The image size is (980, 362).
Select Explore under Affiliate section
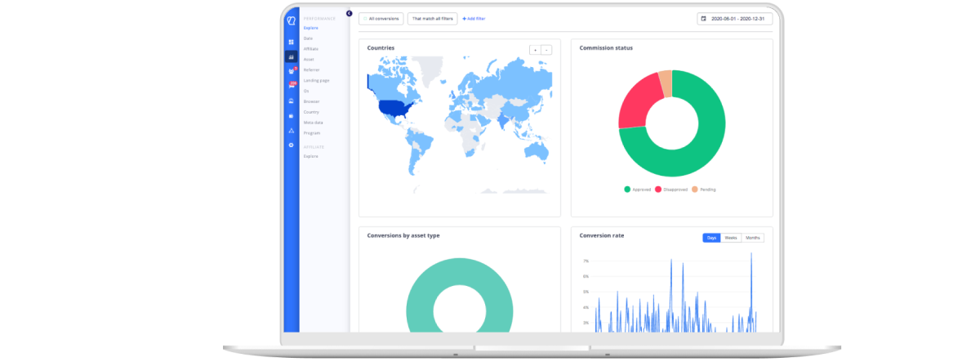point(310,156)
